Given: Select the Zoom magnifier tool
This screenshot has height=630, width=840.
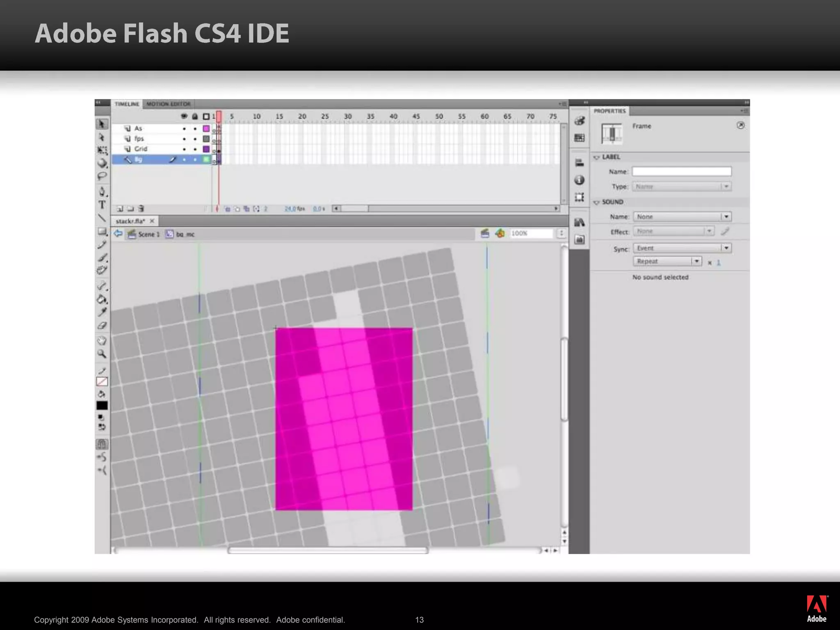Looking at the screenshot, I should coord(102,354).
